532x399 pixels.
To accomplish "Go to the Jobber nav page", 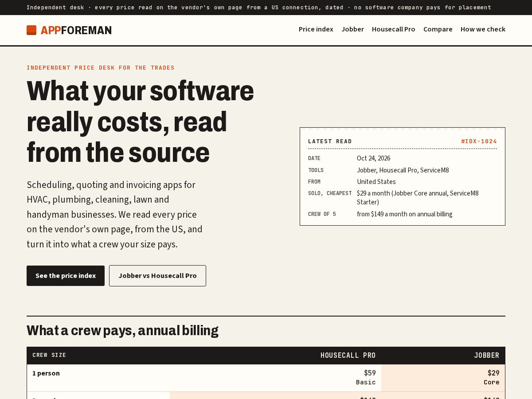I will pos(352,29).
